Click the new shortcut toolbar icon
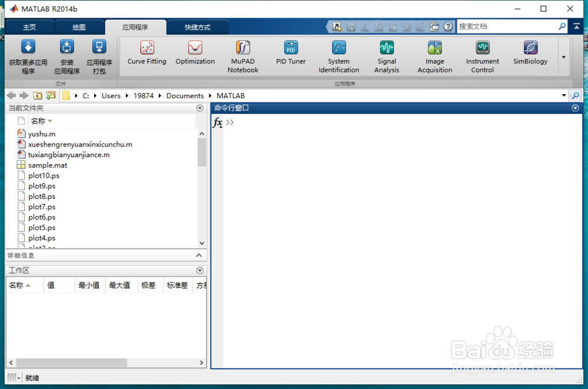 point(337,26)
